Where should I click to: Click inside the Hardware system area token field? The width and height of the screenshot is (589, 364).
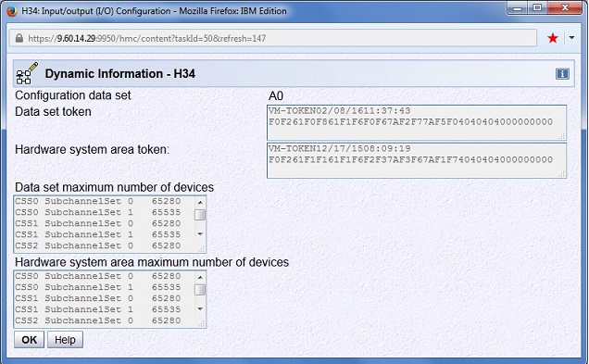click(417, 160)
